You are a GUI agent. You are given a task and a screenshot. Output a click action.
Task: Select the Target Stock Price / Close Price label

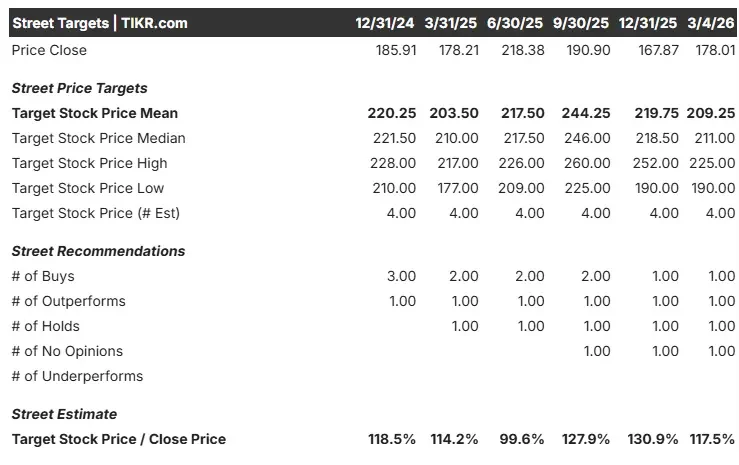pos(119,439)
